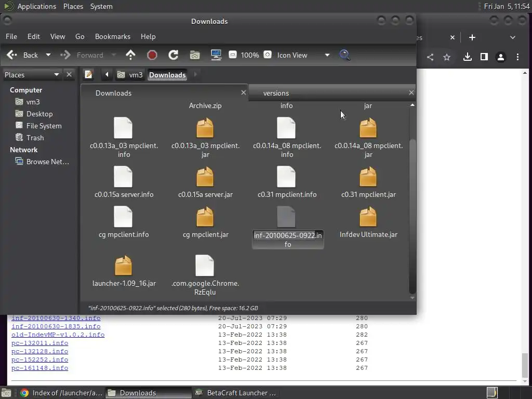Zoom in with plus icon
This screenshot has width=532, height=399.
268,55
